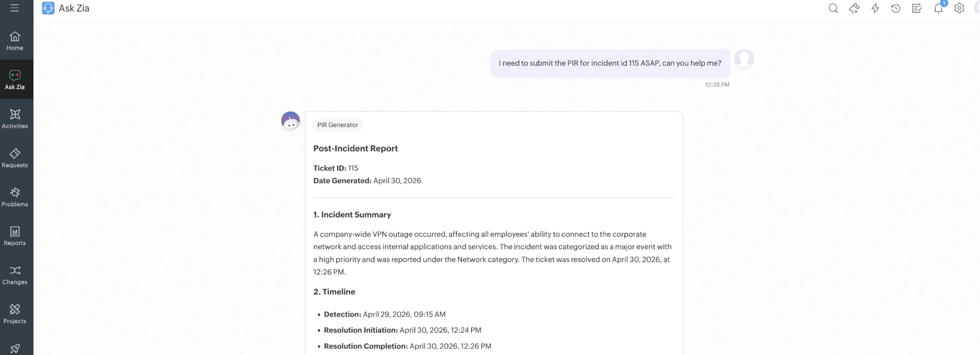980x355 pixels.
Task: Go to Changes in the sidebar
Action: [15, 275]
